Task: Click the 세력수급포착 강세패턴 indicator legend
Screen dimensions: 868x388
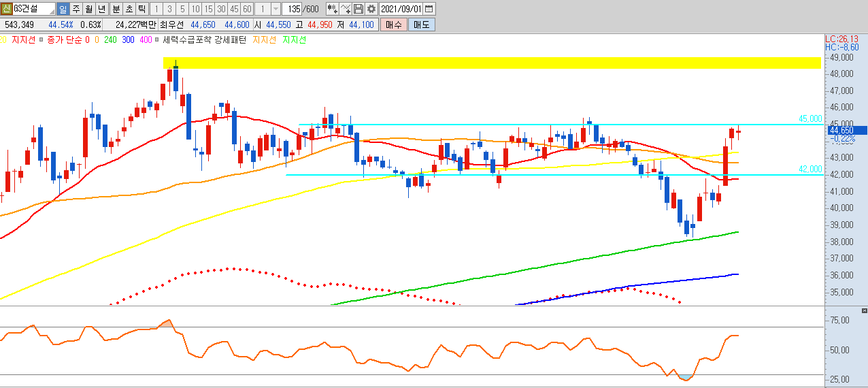Action: pyautogui.click(x=205, y=40)
